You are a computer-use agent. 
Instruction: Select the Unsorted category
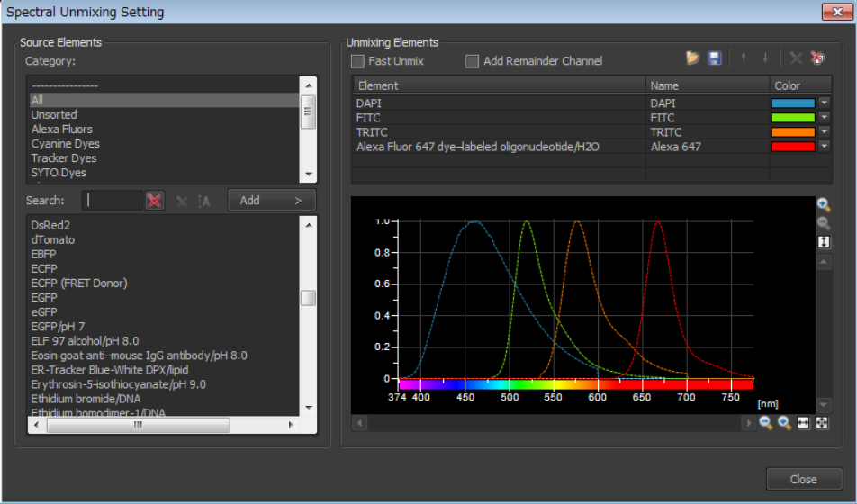pyautogui.click(x=164, y=115)
